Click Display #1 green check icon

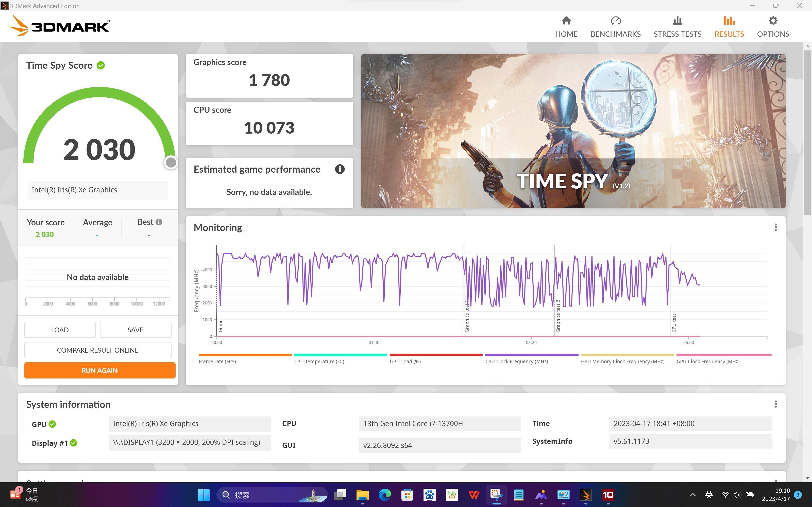tap(74, 443)
